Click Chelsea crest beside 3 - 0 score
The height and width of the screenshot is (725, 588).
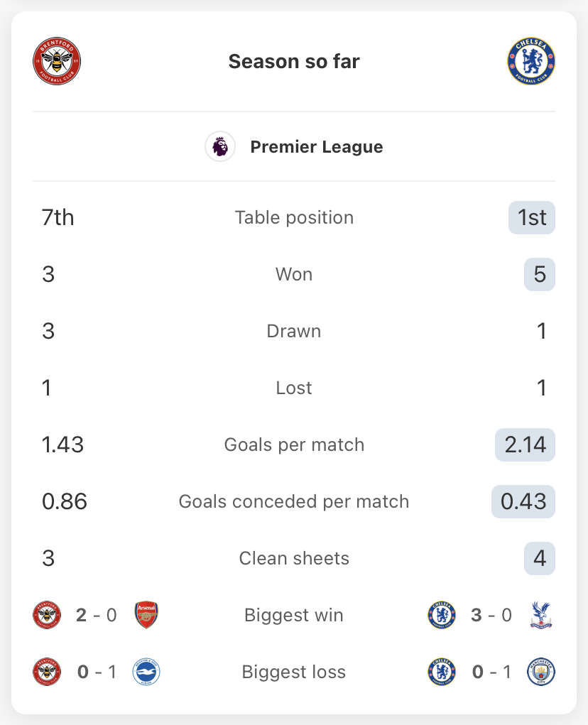442,615
